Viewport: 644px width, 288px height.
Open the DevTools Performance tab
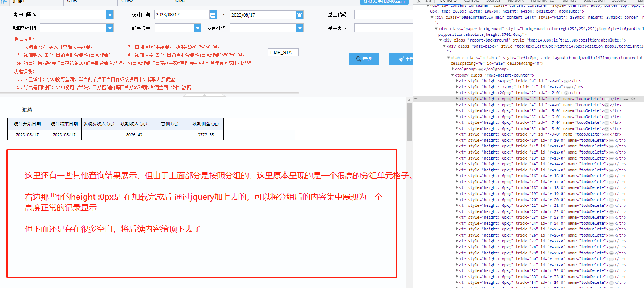coord(542,1)
